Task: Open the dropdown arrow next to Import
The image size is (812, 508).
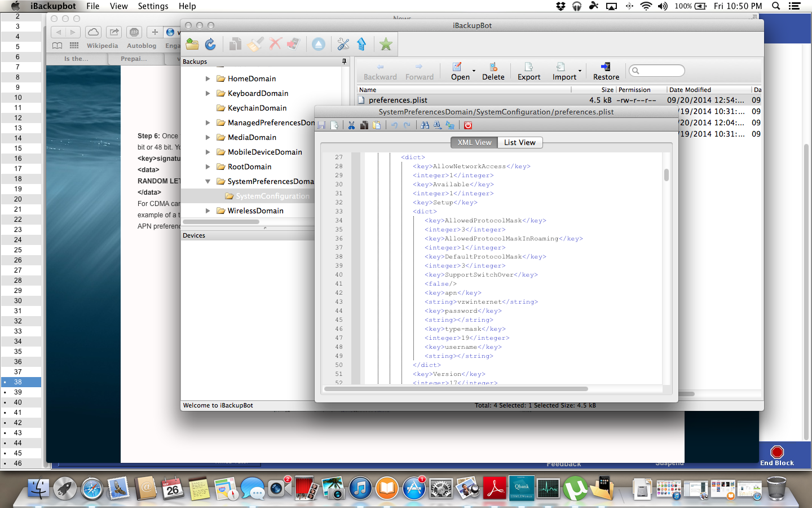Action: click(580, 71)
